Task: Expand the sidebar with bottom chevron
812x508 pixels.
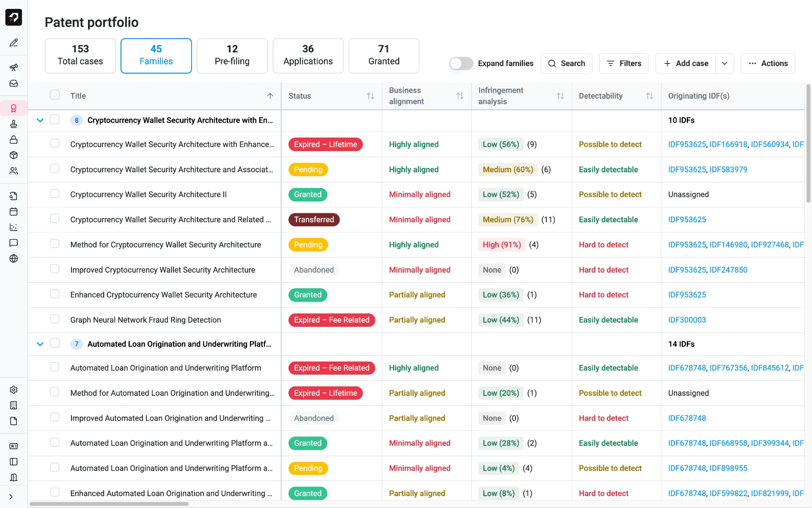Action: pos(11,497)
